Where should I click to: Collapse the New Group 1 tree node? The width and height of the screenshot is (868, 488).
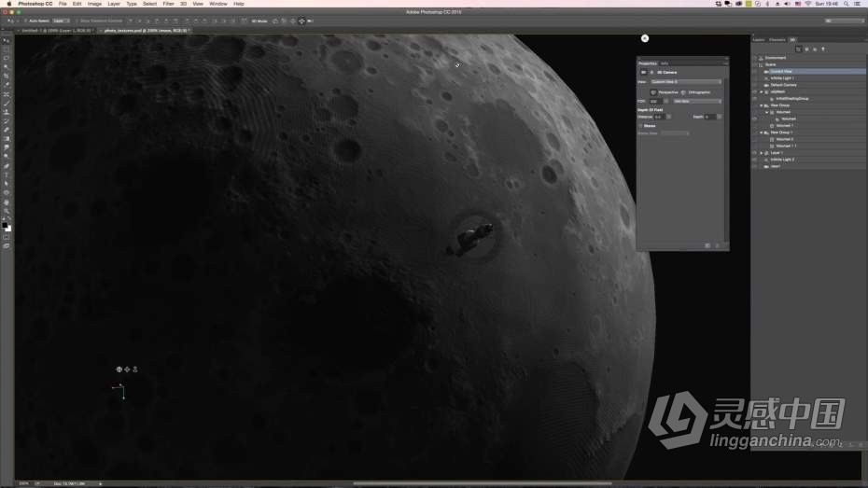pyautogui.click(x=762, y=132)
